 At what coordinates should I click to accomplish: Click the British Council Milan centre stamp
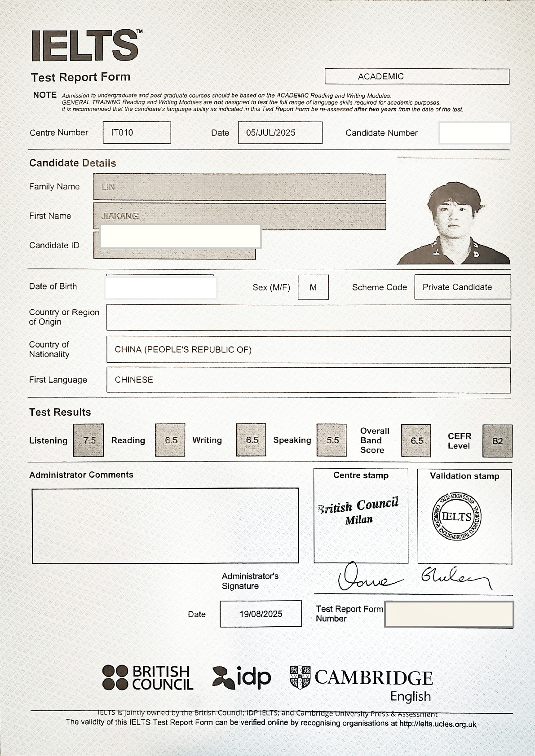(x=358, y=511)
